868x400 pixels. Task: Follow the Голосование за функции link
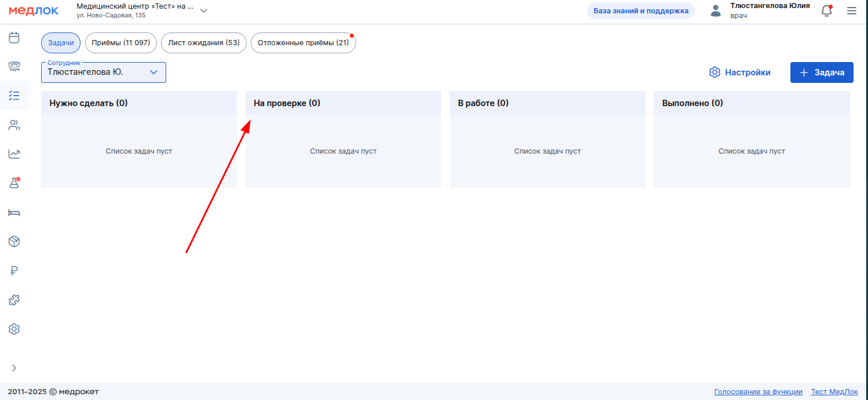[758, 392]
